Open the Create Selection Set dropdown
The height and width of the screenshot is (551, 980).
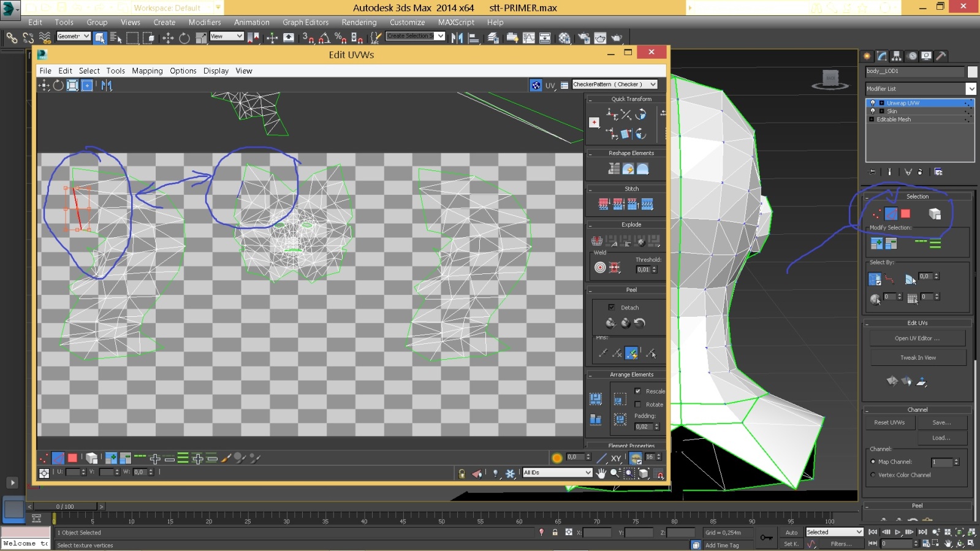point(441,36)
